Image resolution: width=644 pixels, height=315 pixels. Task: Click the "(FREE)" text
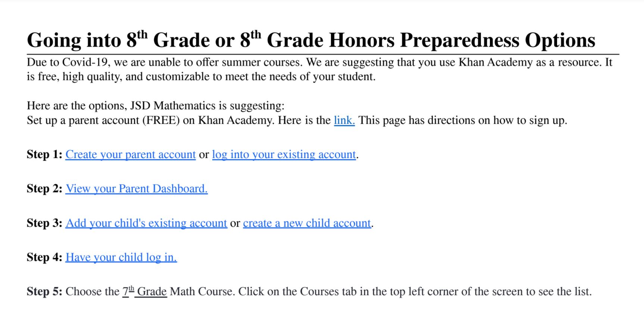[x=161, y=120]
